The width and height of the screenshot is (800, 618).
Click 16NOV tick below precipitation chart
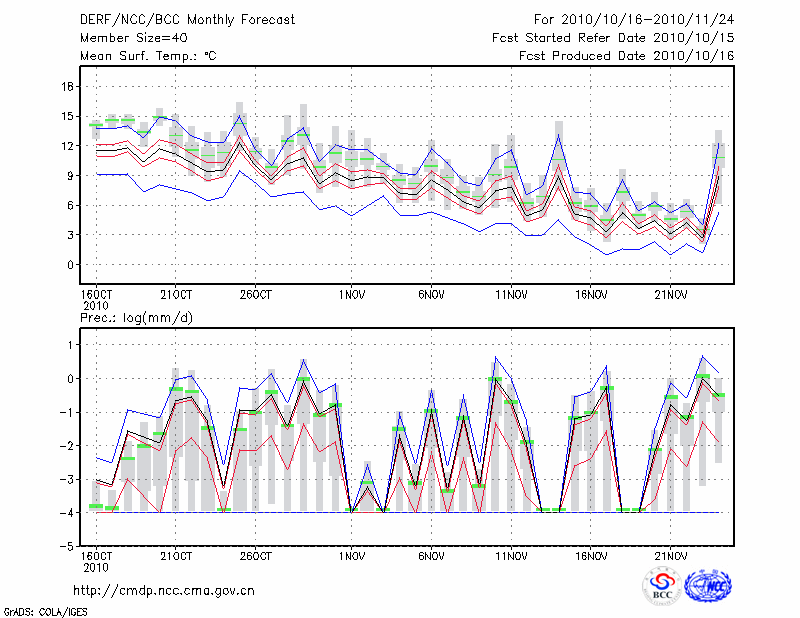tap(591, 556)
